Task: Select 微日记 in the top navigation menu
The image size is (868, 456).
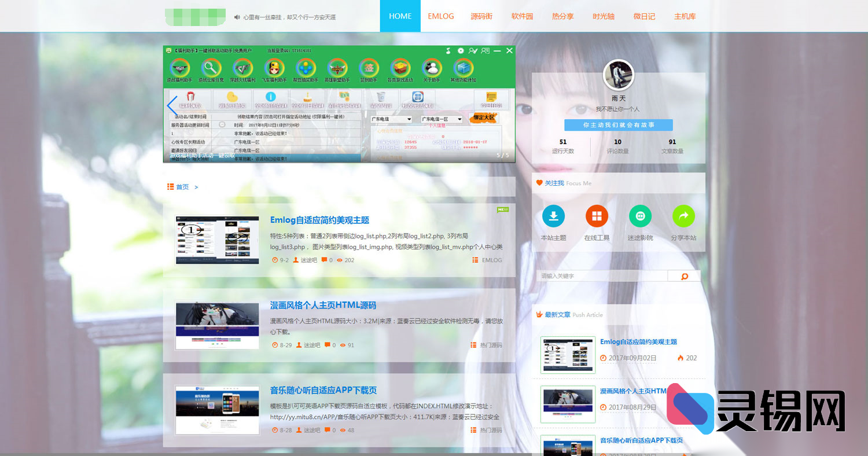Action: point(644,16)
